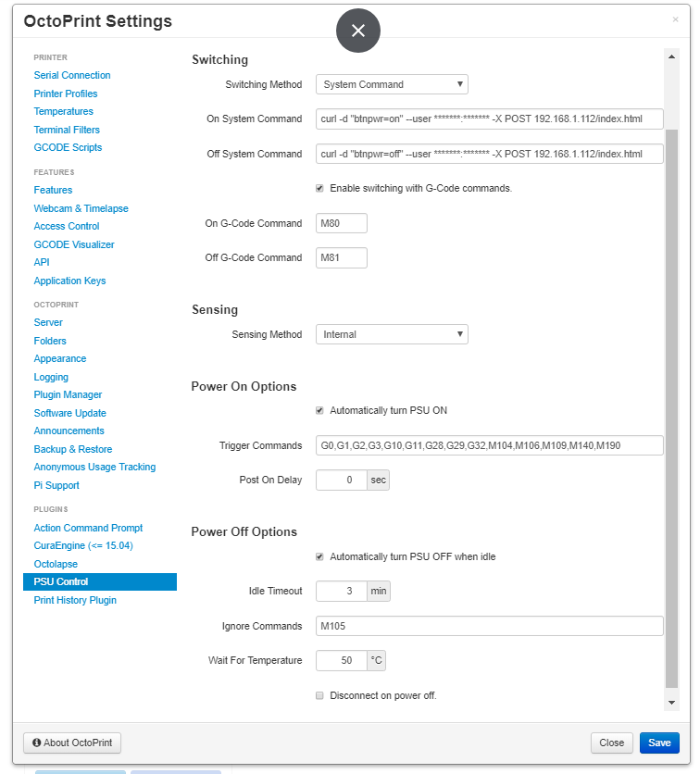Open Plugin Manager
The height and width of the screenshot is (774, 700).
pos(68,394)
